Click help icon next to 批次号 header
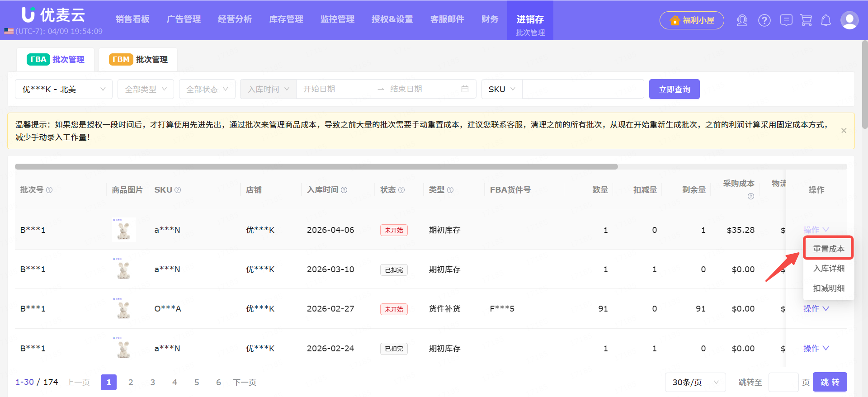The width and height of the screenshot is (868, 397). (x=50, y=190)
